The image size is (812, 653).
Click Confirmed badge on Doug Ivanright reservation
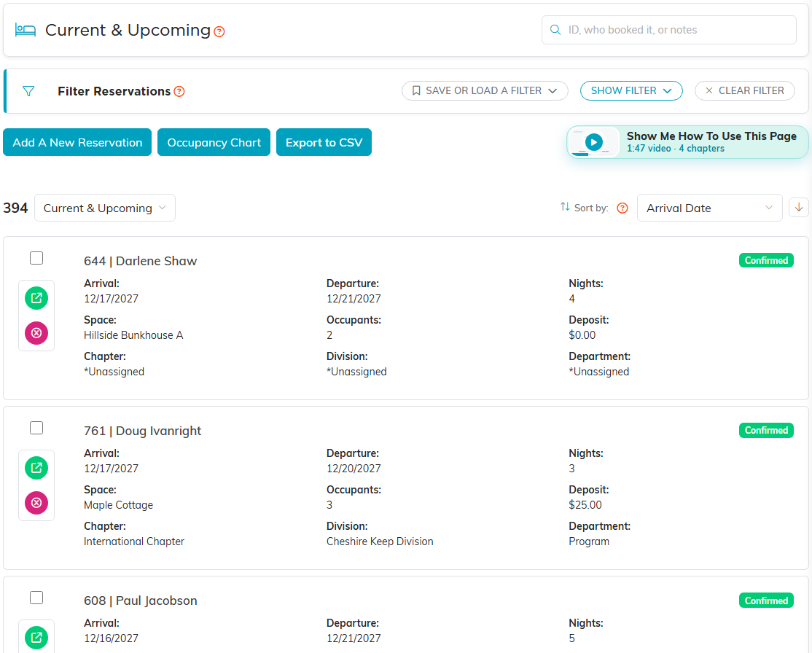click(x=766, y=430)
